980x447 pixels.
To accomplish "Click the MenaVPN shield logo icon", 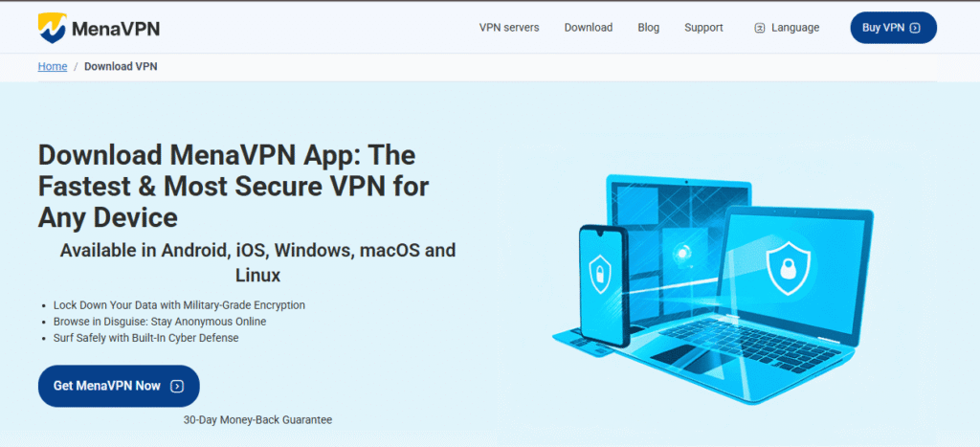I will 52,28.
